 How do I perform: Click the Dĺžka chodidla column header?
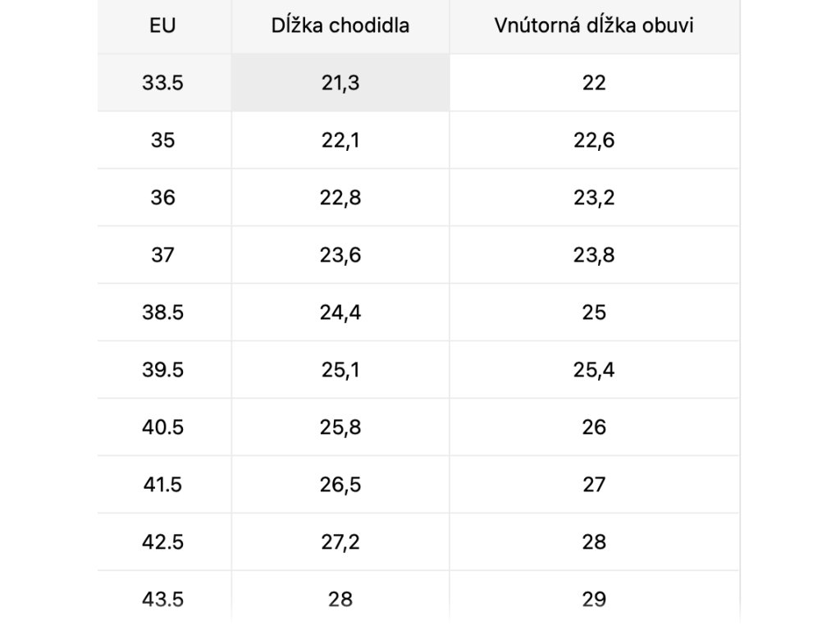point(340,25)
